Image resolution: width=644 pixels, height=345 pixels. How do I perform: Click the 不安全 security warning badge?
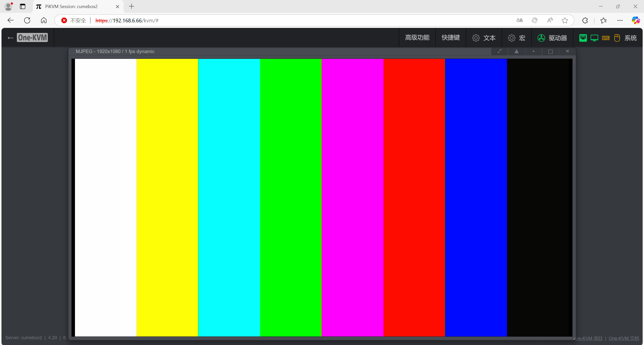74,20
